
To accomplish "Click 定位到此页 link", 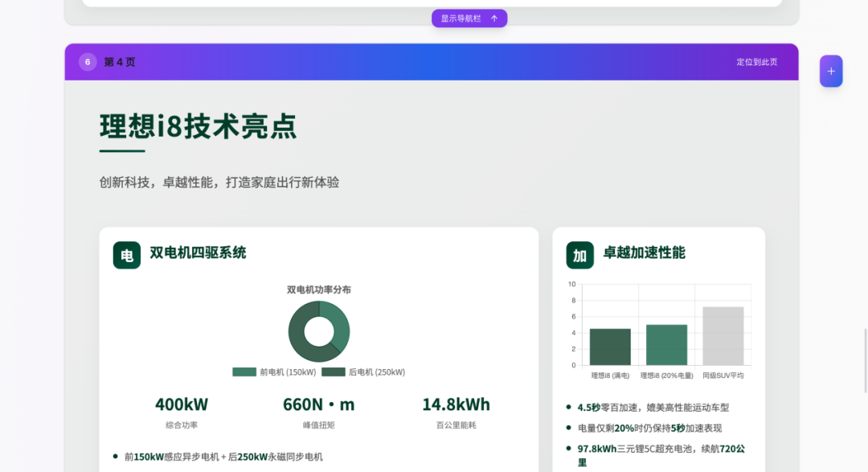I will pos(757,62).
